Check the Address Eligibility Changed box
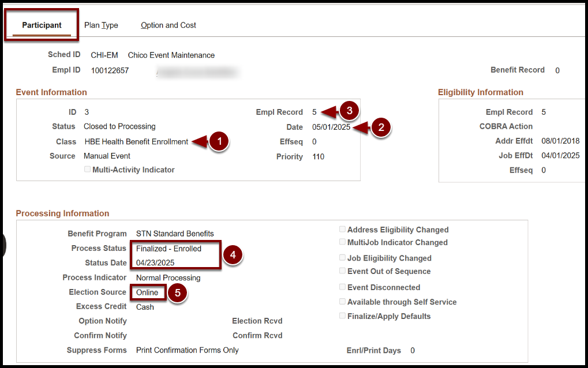The width and height of the screenshot is (588, 368). pyautogui.click(x=343, y=230)
